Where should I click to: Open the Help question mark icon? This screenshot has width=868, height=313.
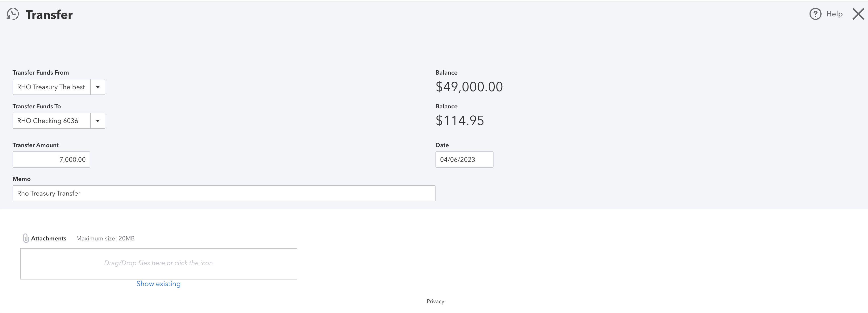815,14
